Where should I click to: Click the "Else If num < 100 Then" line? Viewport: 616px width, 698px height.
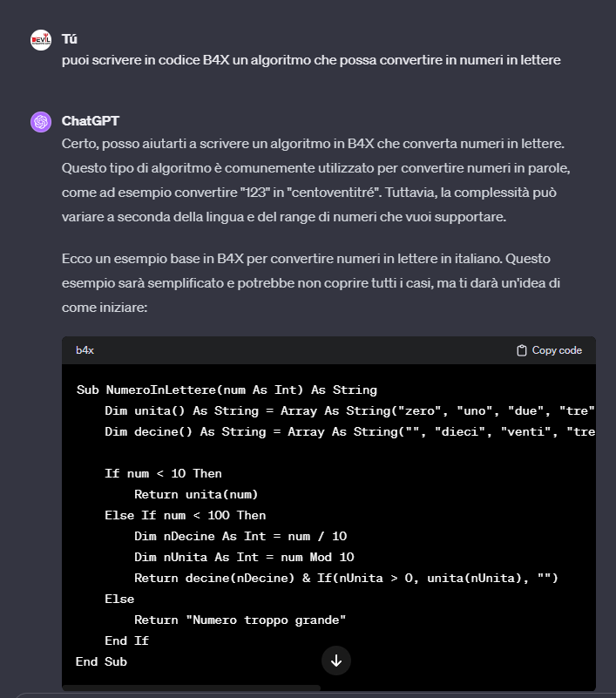pos(185,515)
